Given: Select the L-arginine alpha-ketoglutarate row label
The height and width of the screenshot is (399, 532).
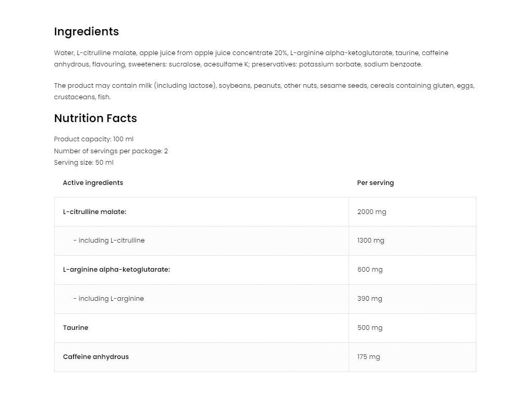Looking at the screenshot, I should pos(116,270).
